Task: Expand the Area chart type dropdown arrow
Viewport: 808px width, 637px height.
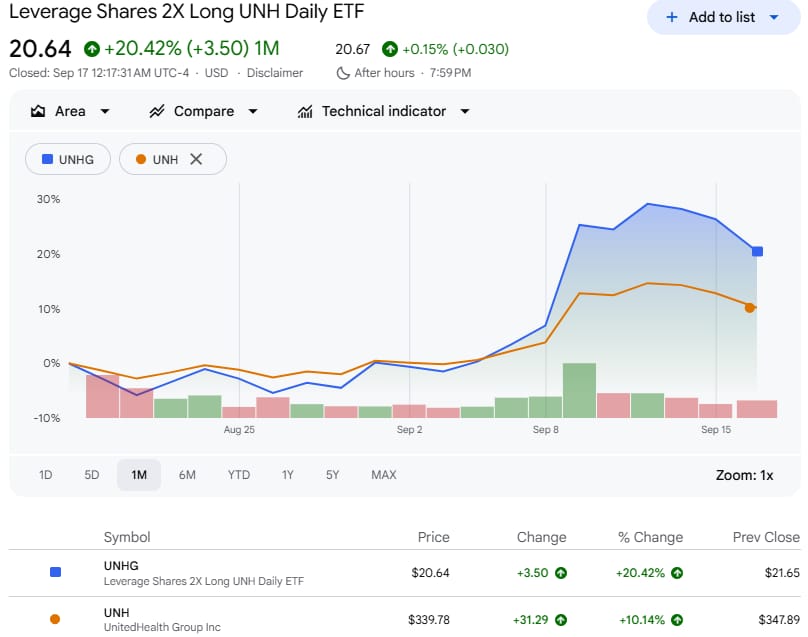Action: click(x=105, y=111)
